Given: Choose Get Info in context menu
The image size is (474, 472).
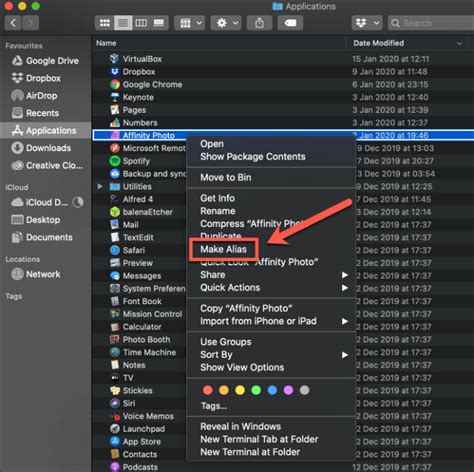Looking at the screenshot, I should 271,198.
